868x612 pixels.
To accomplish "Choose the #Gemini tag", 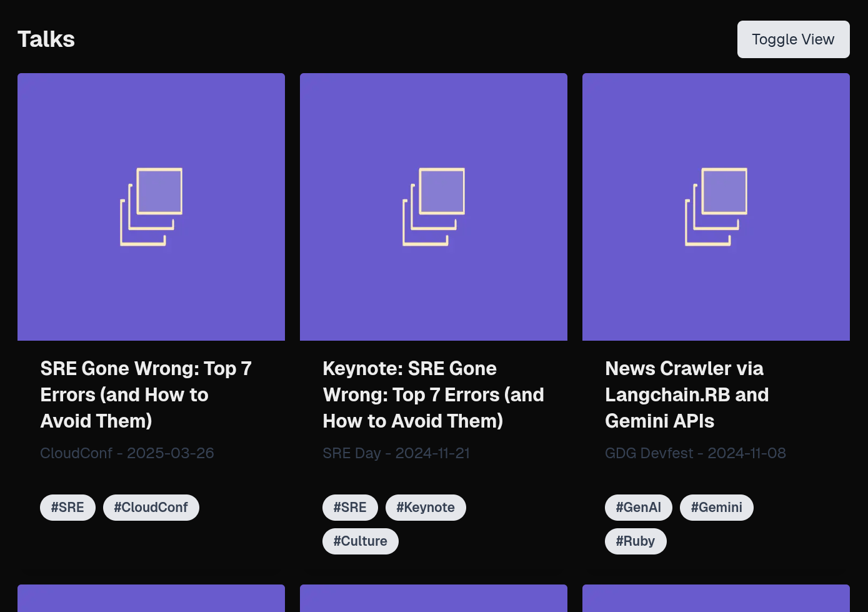I will 716,508.
